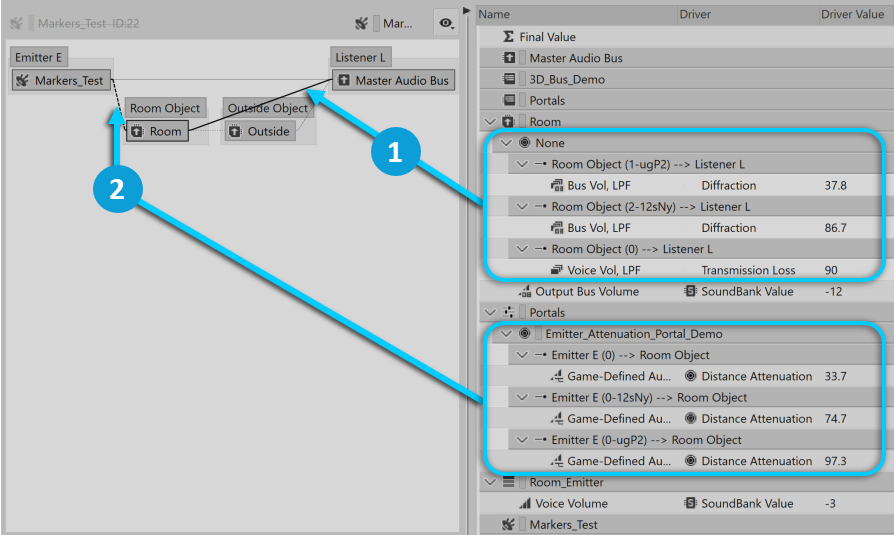The height and width of the screenshot is (535, 894).
Task: Click the Emitter_Attenuation_Portal_Demo attenuation icon
Action: point(525,334)
